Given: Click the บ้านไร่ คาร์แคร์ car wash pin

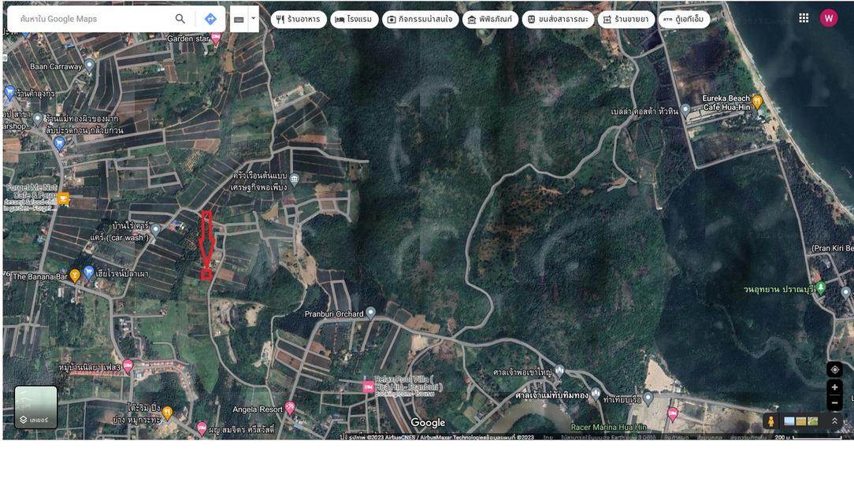Looking at the screenshot, I should coord(156,229).
